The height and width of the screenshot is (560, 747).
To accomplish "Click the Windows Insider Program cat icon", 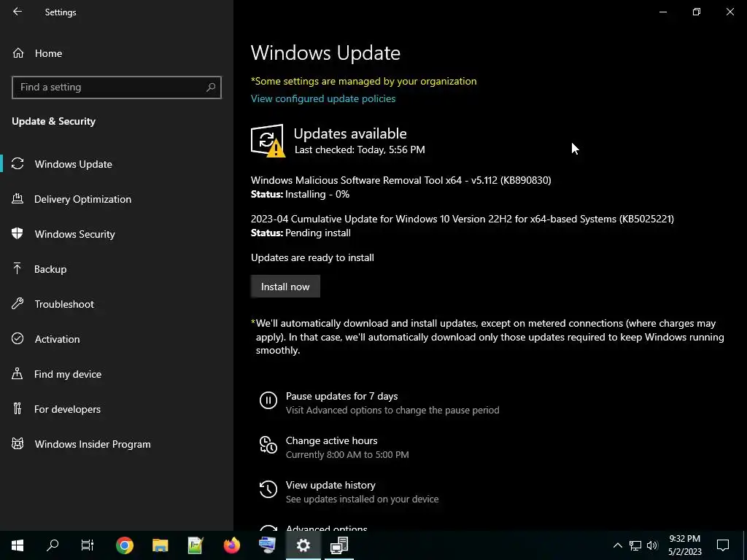I will tap(18, 444).
